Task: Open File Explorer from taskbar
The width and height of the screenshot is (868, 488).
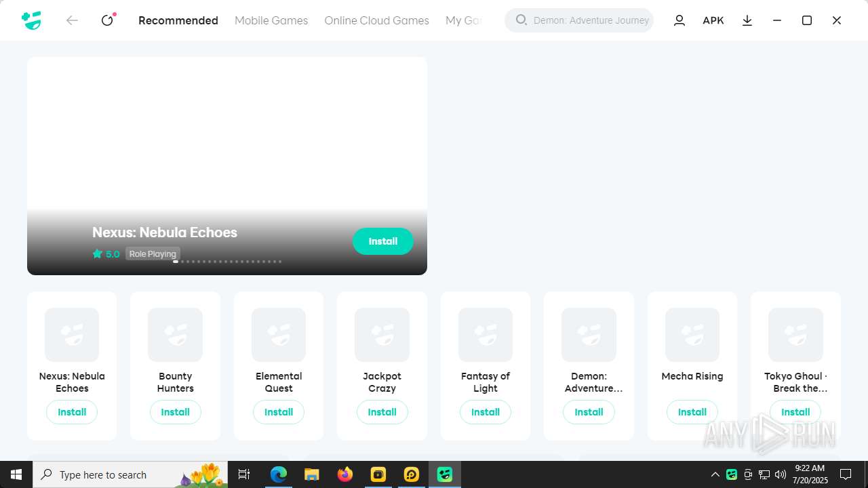Action: 311,474
